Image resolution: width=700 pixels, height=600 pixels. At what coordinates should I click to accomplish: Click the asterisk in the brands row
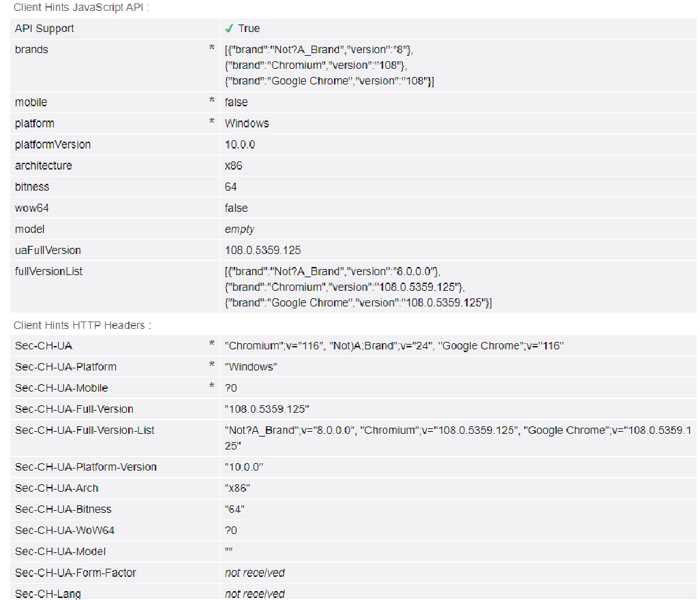212,49
